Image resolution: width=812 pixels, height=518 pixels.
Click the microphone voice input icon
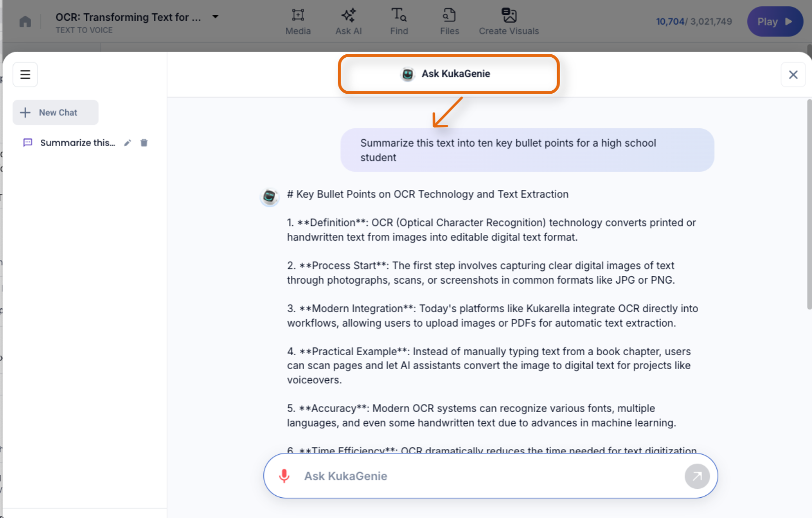[x=284, y=476]
